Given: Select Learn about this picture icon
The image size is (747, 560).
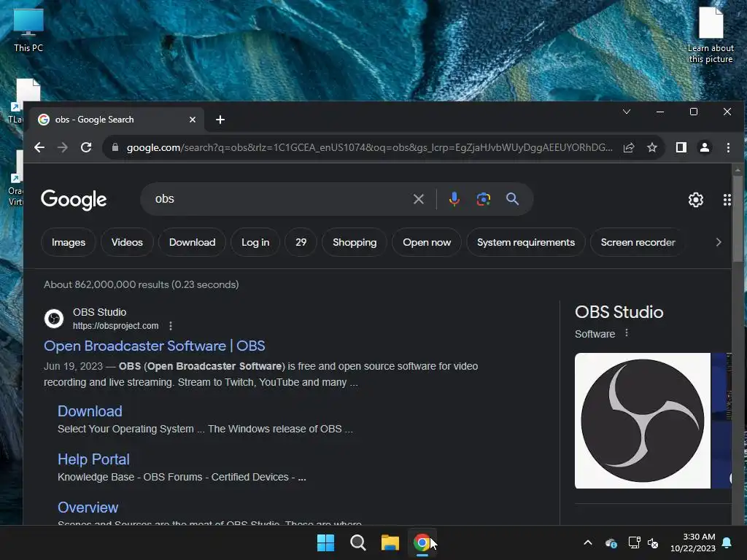Looking at the screenshot, I should coord(711,35).
